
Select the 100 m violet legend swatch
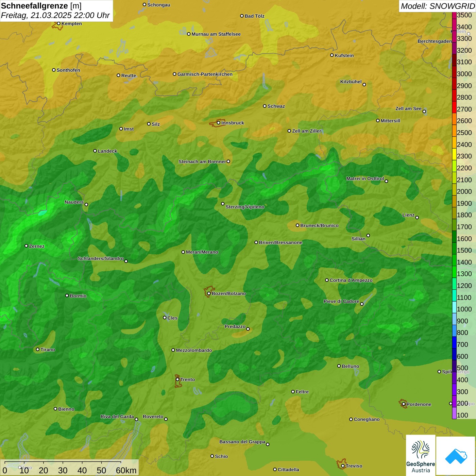tap(454, 413)
